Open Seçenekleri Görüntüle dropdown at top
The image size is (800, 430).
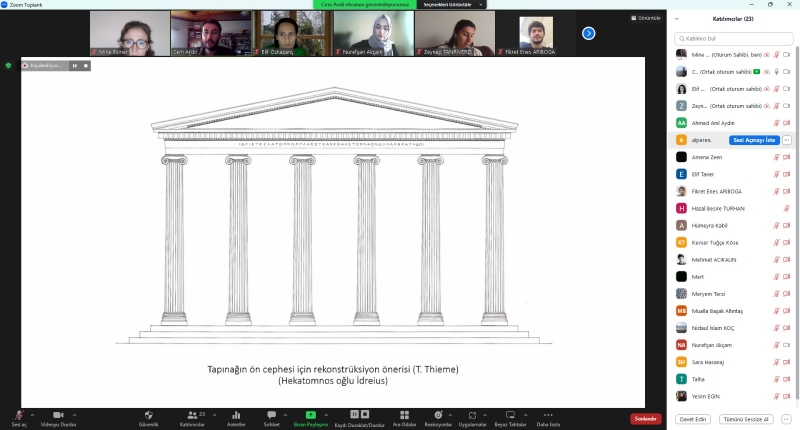pyautogui.click(x=447, y=4)
